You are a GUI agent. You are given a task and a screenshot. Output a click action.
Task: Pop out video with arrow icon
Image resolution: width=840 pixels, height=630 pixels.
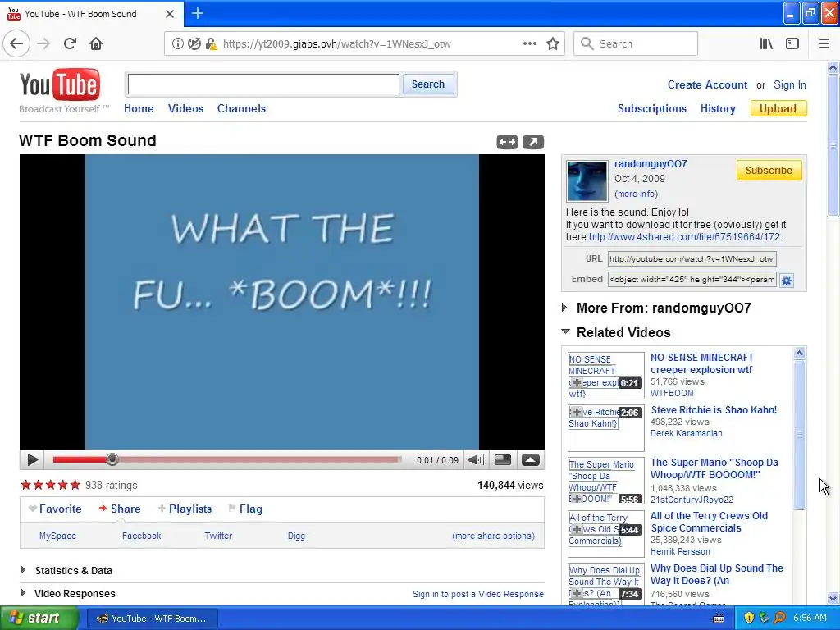click(533, 142)
